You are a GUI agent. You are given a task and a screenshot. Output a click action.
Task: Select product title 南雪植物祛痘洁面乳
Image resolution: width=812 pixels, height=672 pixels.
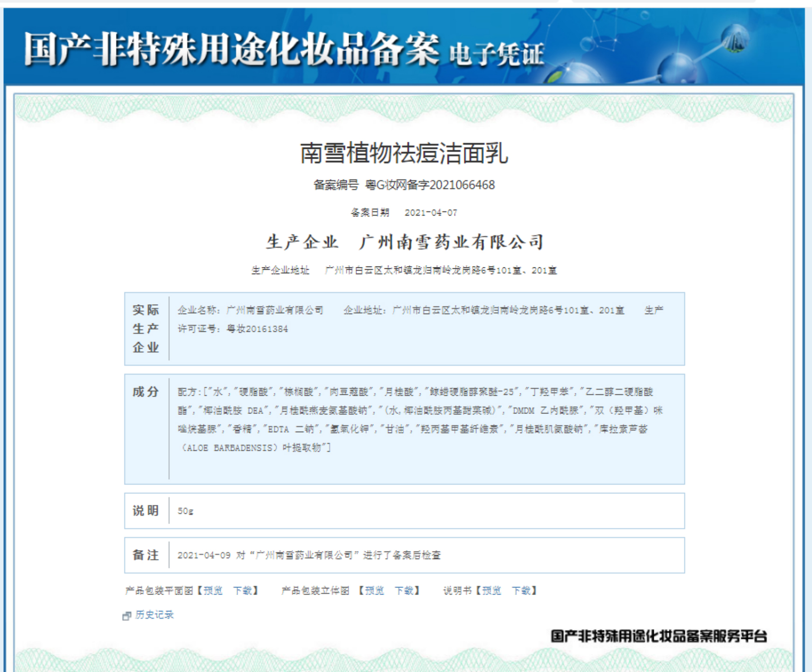[404, 154]
